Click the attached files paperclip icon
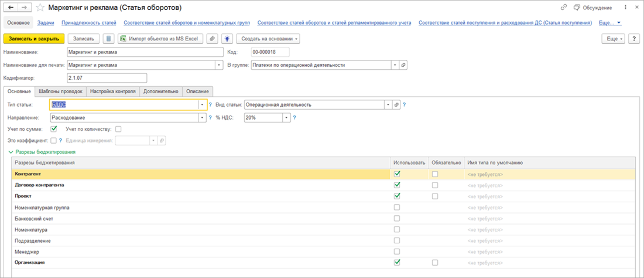644x278 pixels. point(212,39)
